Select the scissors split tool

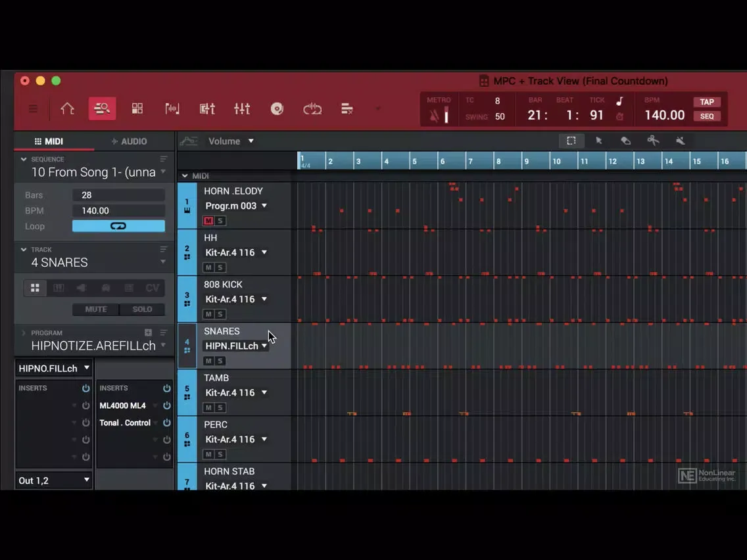(653, 141)
